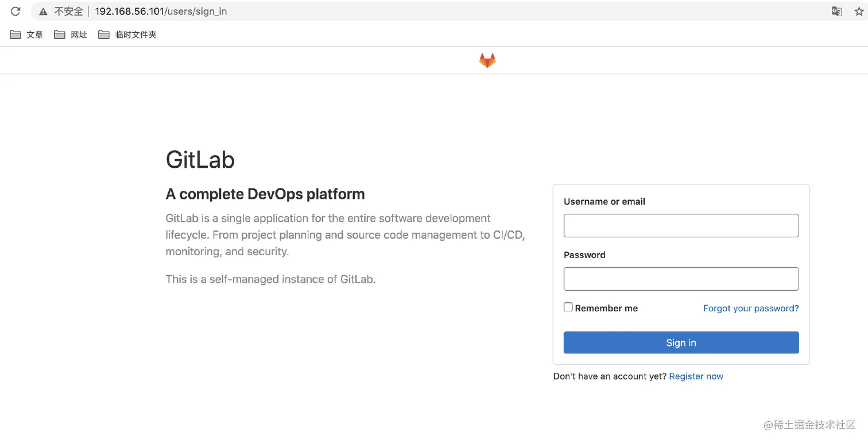Click the not-secure warning triangle icon
The height and width of the screenshot is (443, 868).
(43, 11)
